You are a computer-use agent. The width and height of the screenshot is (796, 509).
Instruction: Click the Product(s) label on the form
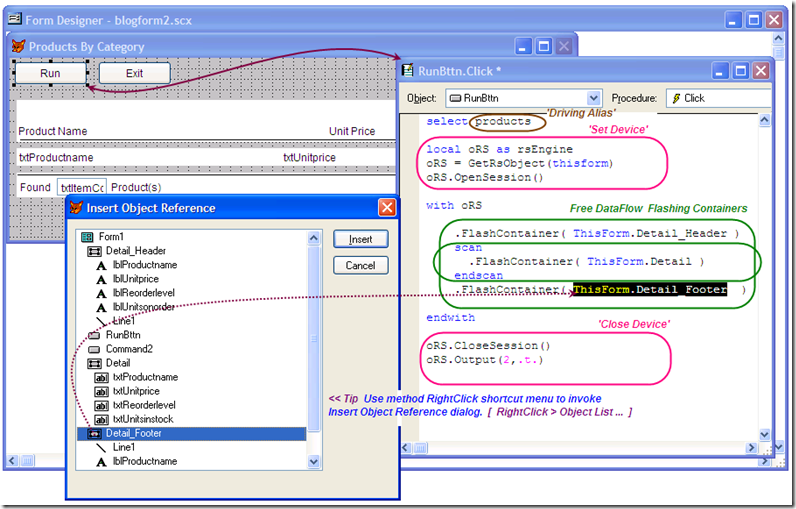click(x=136, y=187)
